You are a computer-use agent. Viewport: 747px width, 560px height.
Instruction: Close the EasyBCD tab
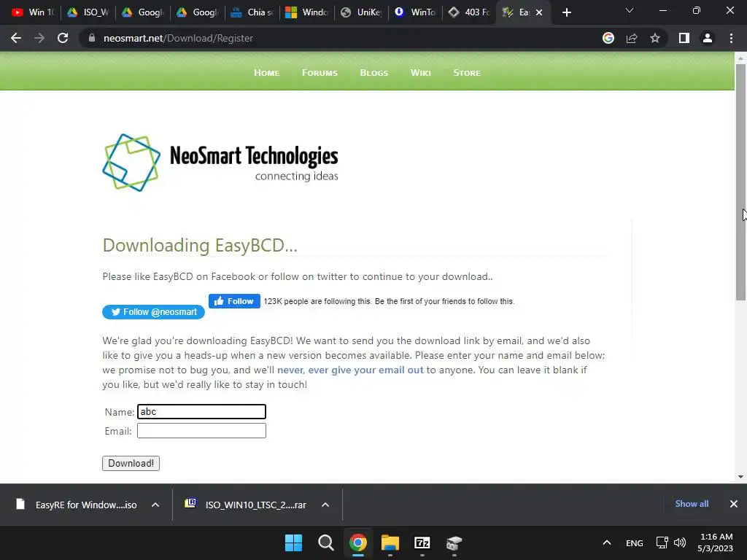point(539,12)
